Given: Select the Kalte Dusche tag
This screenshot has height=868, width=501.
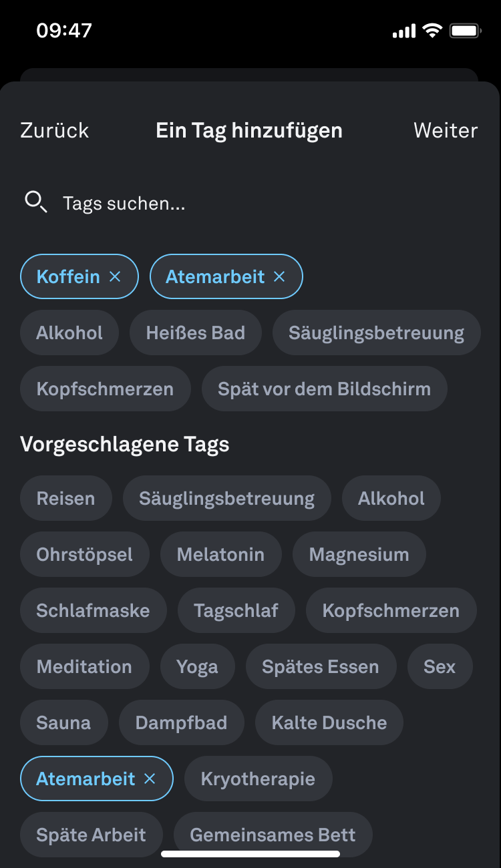Looking at the screenshot, I should 329,722.
